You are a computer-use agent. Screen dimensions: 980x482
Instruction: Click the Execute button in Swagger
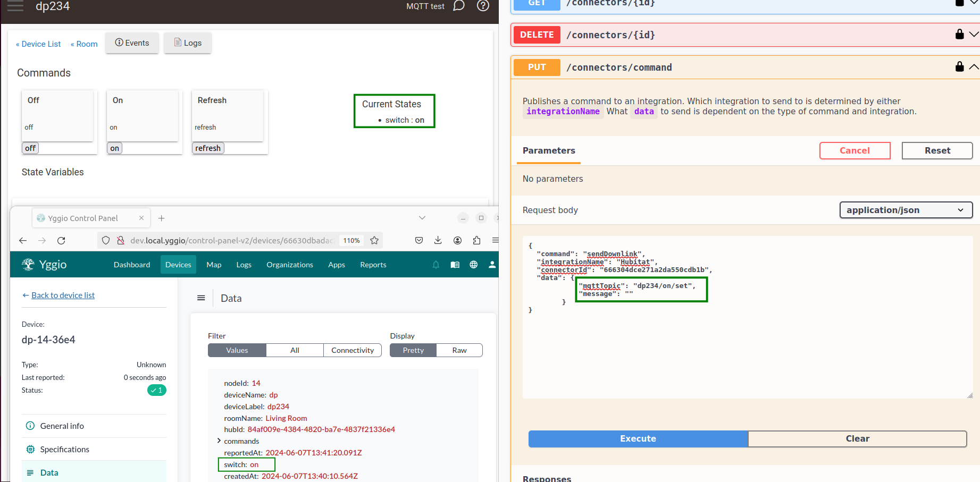click(x=638, y=438)
